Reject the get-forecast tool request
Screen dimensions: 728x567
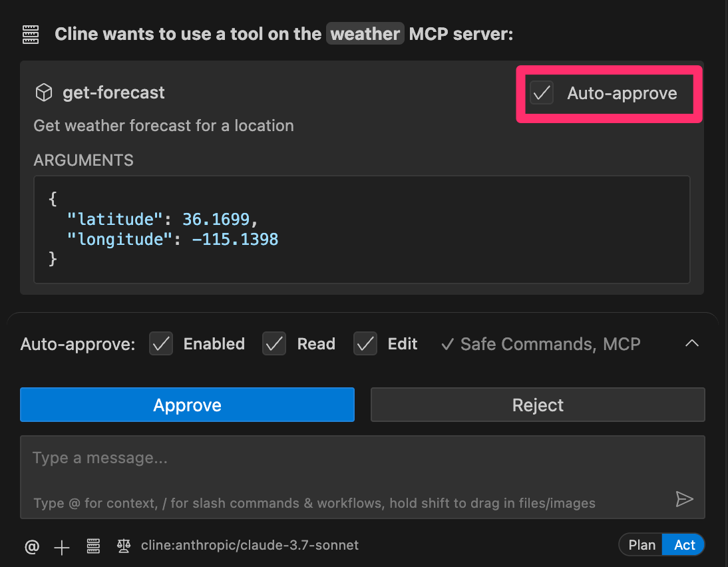(x=537, y=405)
